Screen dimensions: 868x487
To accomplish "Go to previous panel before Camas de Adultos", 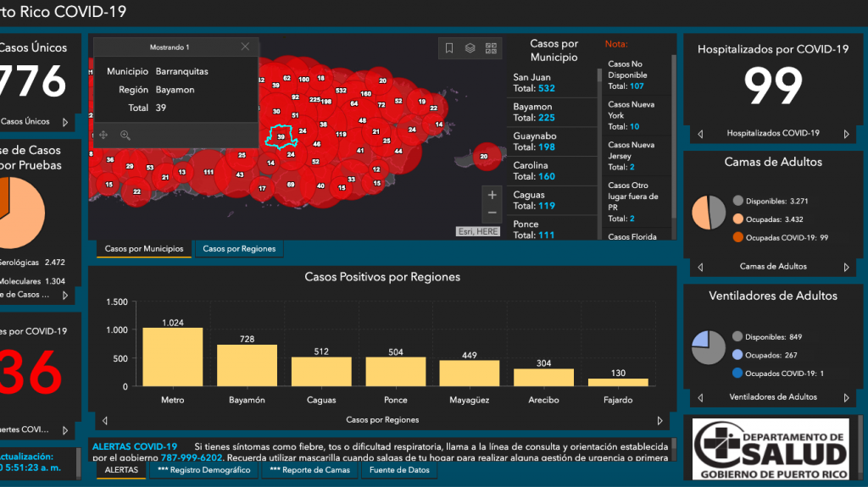I will click(700, 267).
